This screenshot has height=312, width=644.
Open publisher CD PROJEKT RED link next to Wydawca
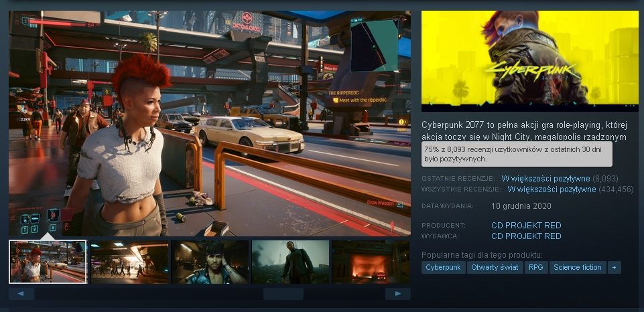coord(526,236)
